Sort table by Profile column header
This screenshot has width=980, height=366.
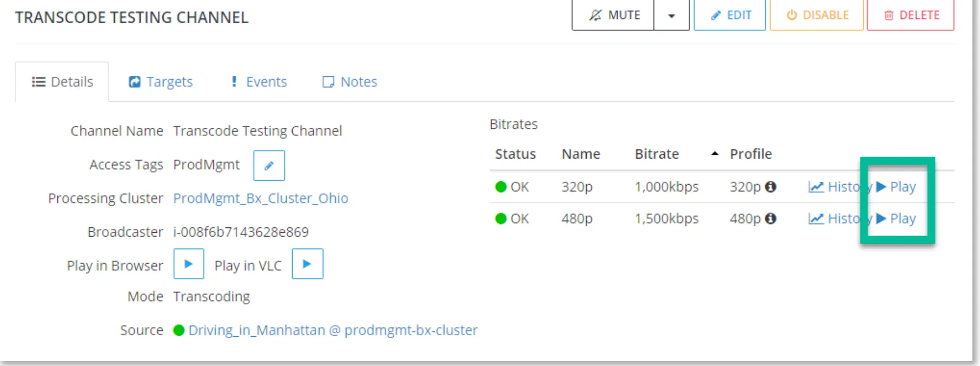(x=751, y=154)
